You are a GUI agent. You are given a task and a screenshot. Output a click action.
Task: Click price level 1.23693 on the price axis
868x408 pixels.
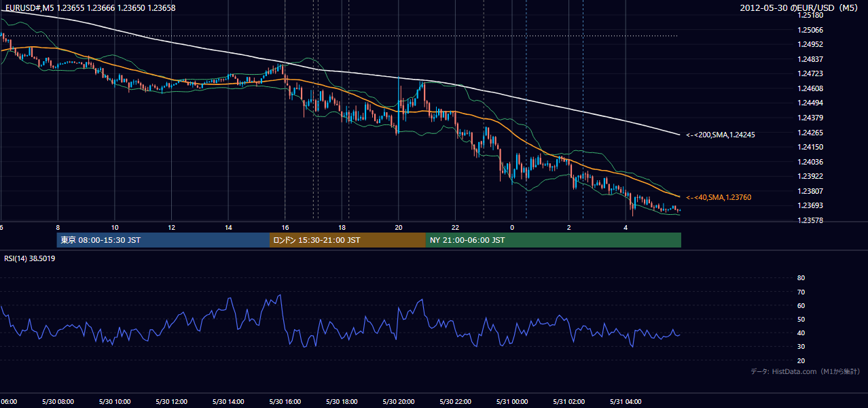pyautogui.click(x=810, y=205)
